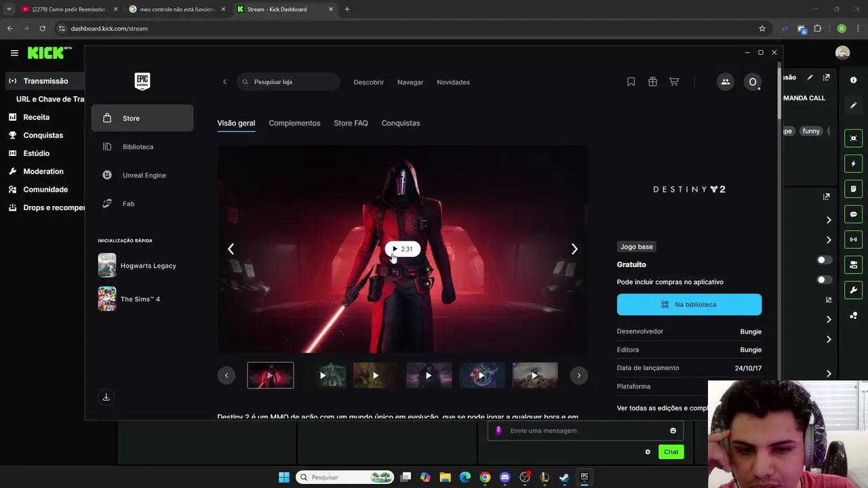Reload the page in Chrome

click(42, 28)
